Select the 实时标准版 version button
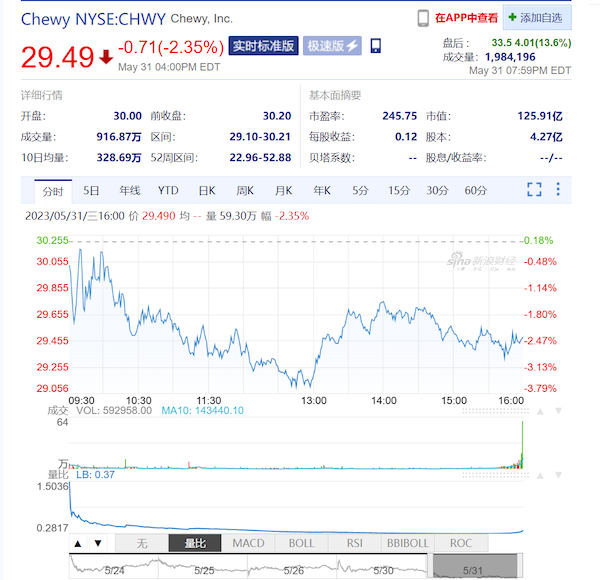Viewport: 600px width, 580px height. [x=263, y=46]
